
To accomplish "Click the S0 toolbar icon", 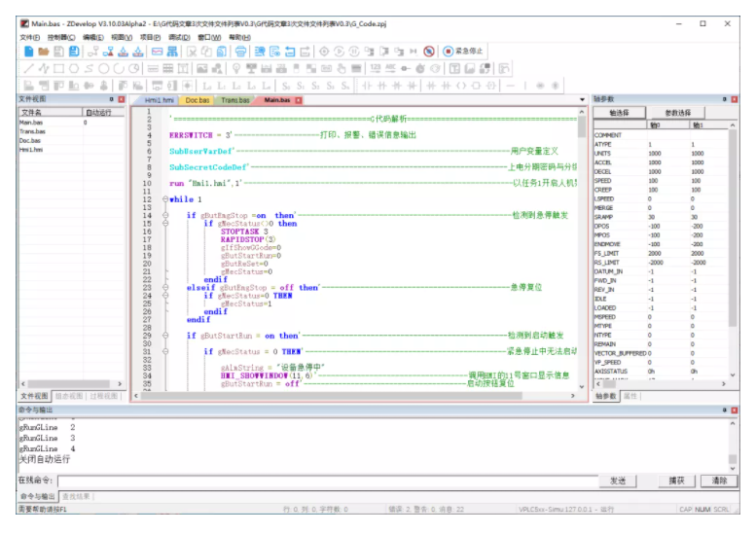I will pyautogui.click(x=286, y=86).
